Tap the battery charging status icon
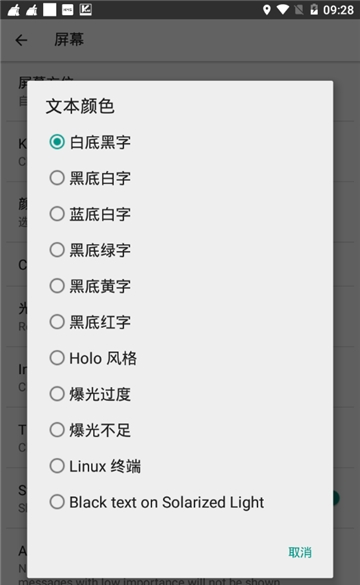Viewport: 360px width, 585px height. 314,10
